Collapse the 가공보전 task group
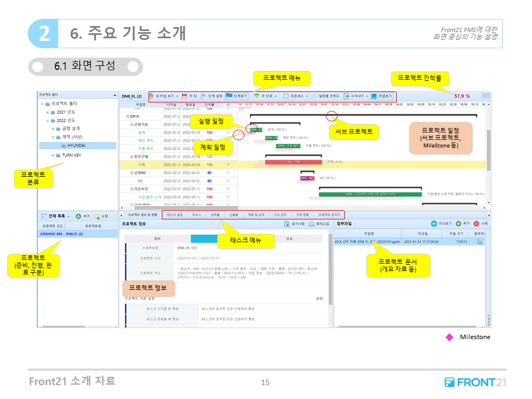Image resolution: width=532 pixels, height=399 pixels. 132,188
